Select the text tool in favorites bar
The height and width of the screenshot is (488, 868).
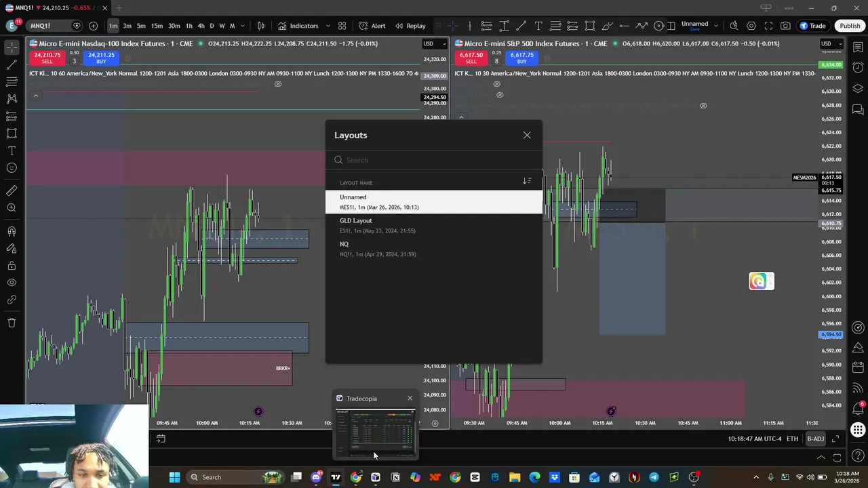point(538,26)
